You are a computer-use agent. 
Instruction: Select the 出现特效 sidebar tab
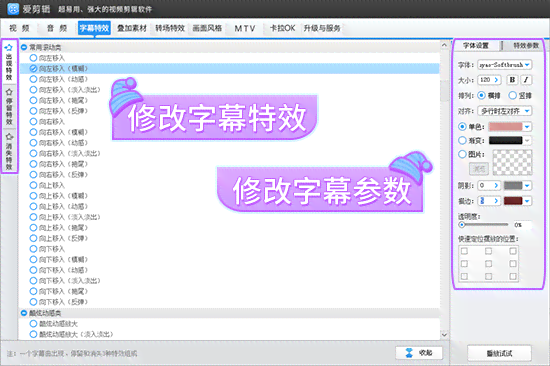click(x=9, y=62)
